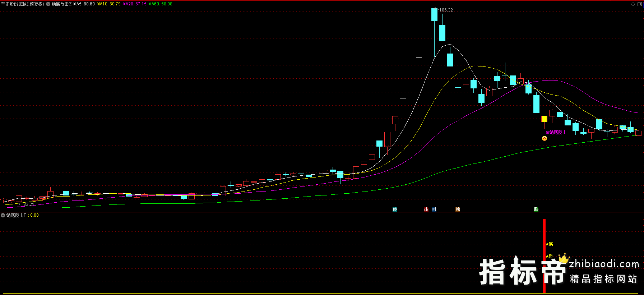
Task: Click the 绝底反击Z indicator name
Action: point(61,4)
